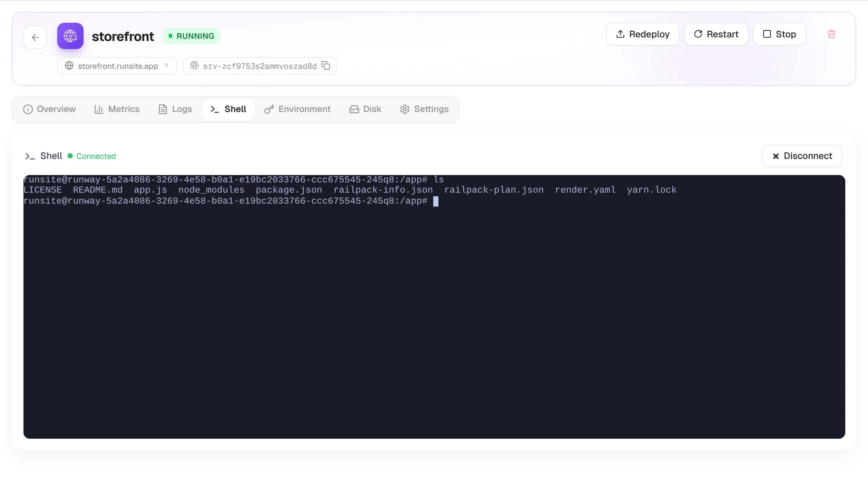View the Logs tab

coord(175,109)
